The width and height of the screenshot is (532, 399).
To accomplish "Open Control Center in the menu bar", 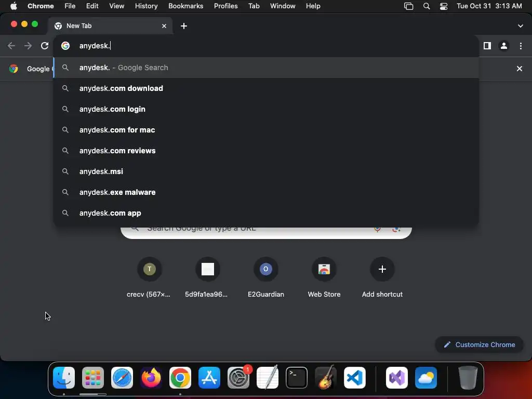I will click(x=444, y=6).
